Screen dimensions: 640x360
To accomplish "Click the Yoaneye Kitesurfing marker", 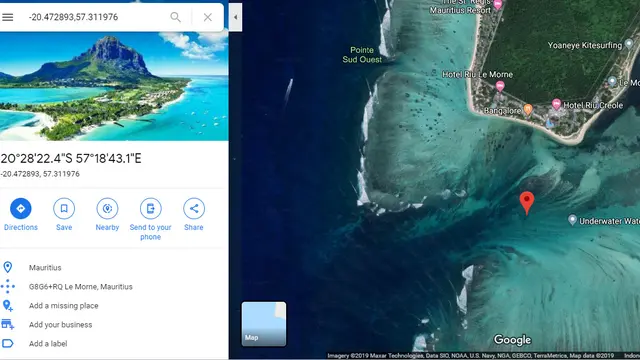I will [x=629, y=43].
